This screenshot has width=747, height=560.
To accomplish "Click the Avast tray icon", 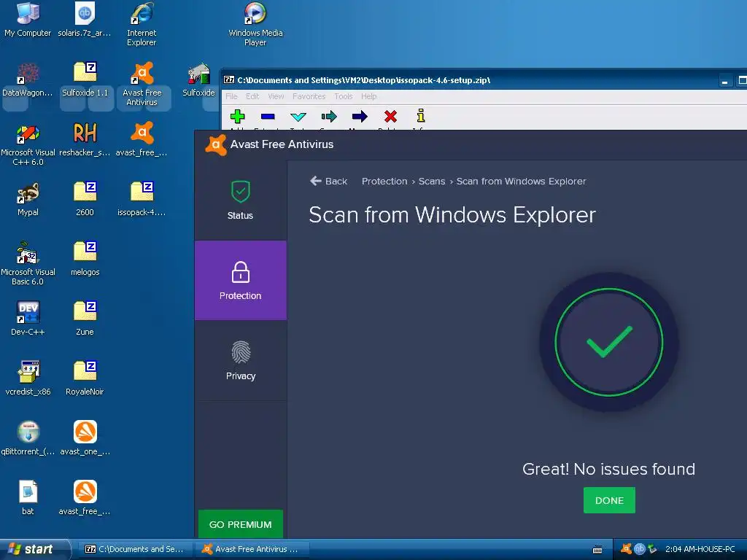I will click(626, 549).
